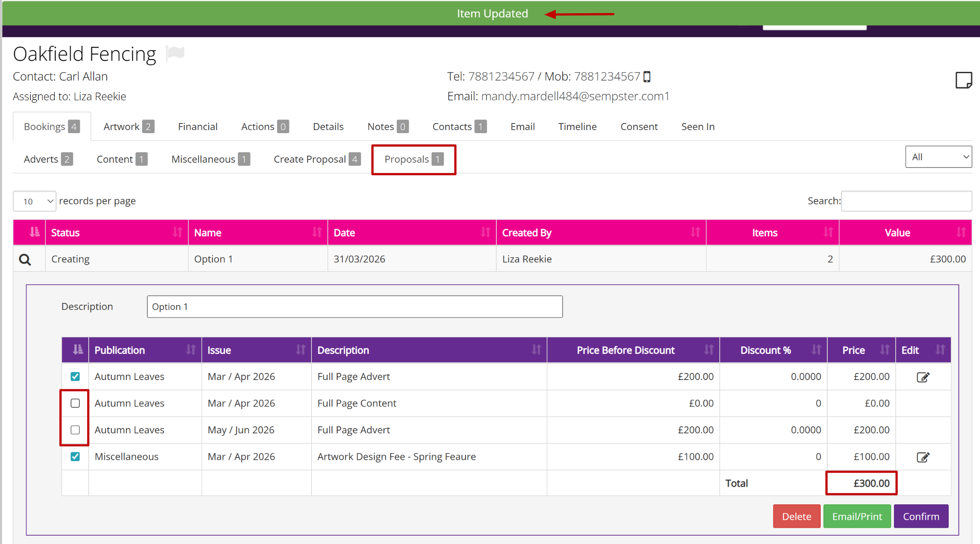Image resolution: width=980 pixels, height=544 pixels.
Task: Click sort icon in Edit column header
Action: (x=940, y=350)
